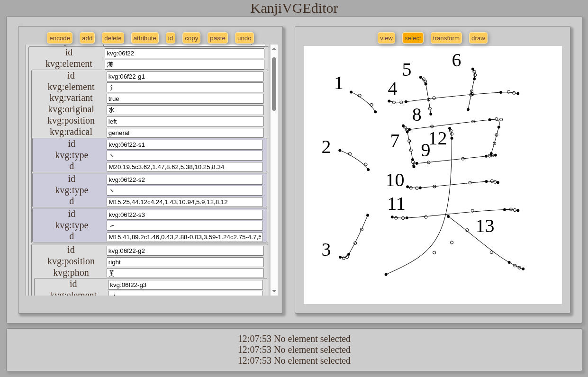
Task: Select stroke number 3 label
Action: click(x=326, y=250)
